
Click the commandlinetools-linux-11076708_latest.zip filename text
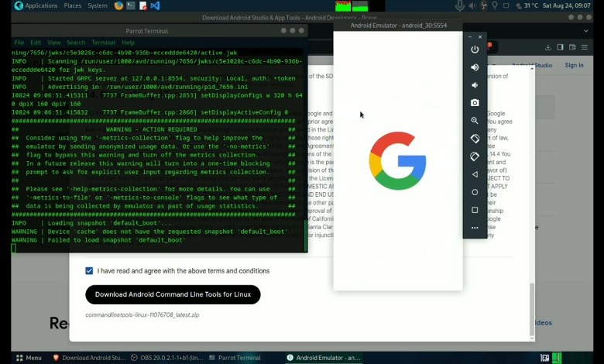tap(142, 314)
